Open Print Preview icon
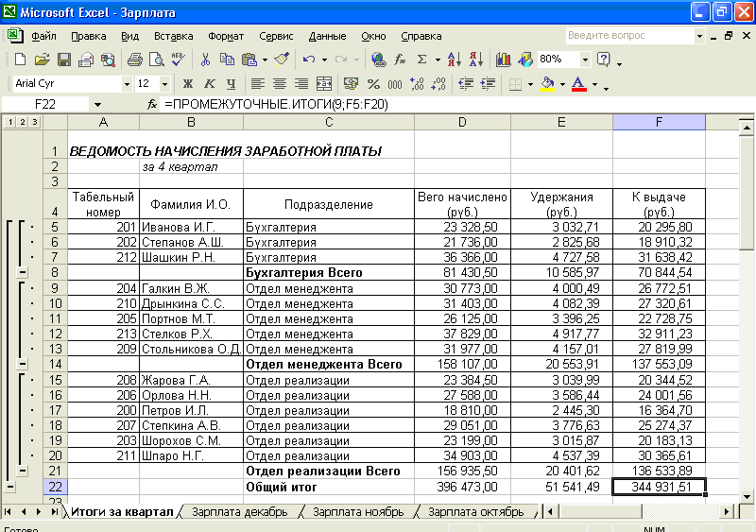This screenshot has height=532, width=756. (x=157, y=60)
